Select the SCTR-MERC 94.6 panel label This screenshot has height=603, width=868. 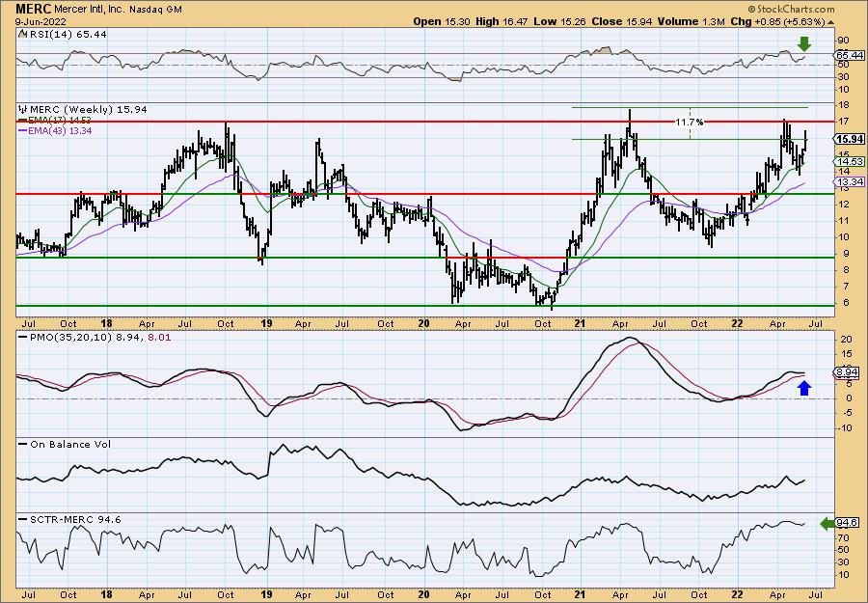(x=73, y=519)
